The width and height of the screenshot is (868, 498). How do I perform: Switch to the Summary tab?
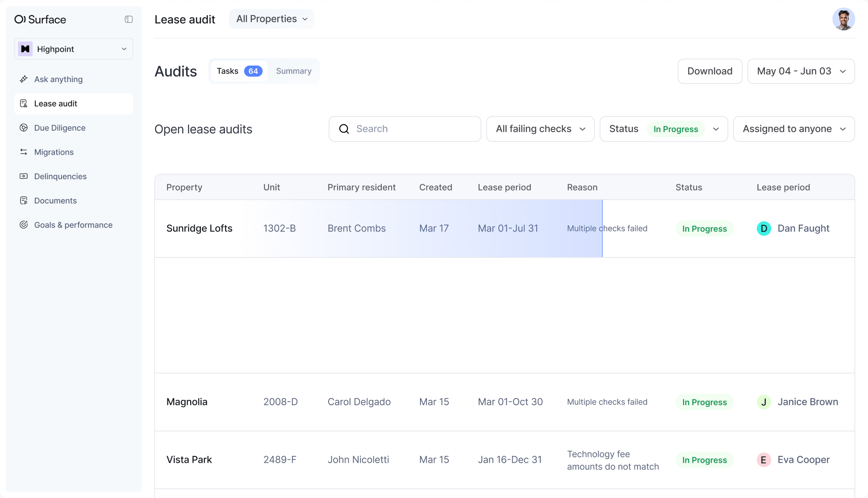coord(293,71)
